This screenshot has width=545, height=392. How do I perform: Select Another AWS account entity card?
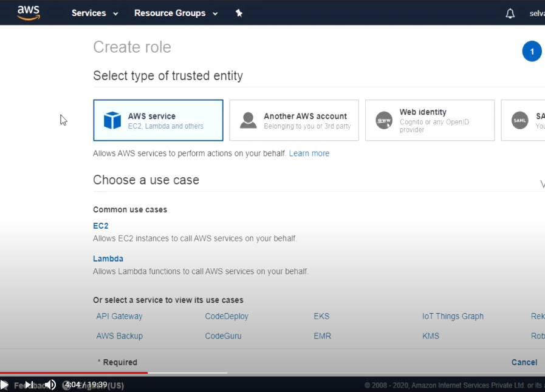pyautogui.click(x=294, y=120)
